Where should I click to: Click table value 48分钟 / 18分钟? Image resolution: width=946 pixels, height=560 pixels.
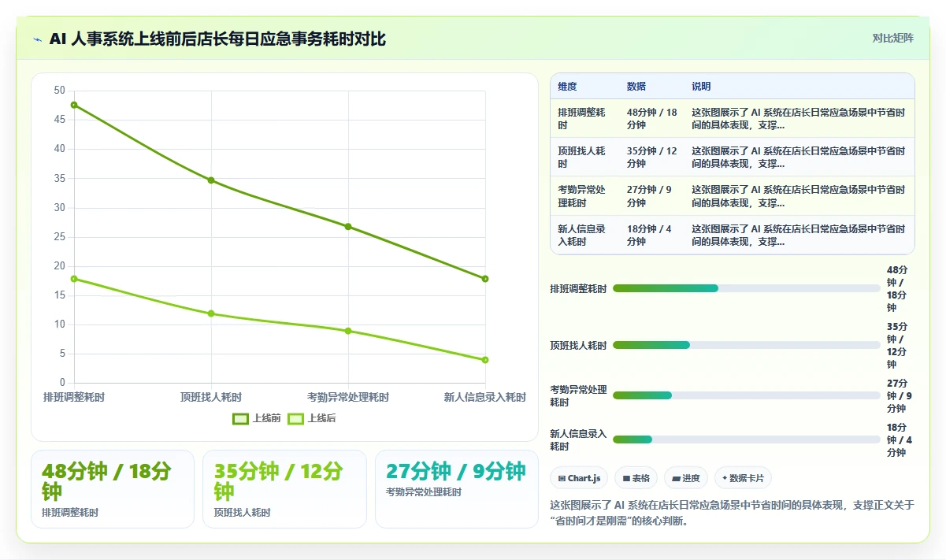[x=652, y=119]
